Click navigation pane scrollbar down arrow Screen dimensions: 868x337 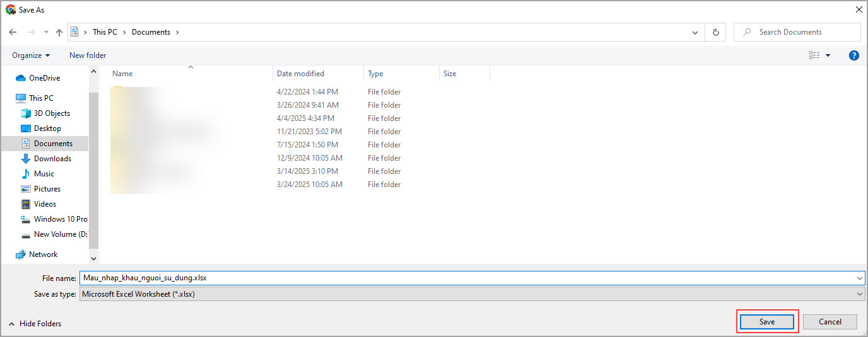pyautogui.click(x=94, y=258)
